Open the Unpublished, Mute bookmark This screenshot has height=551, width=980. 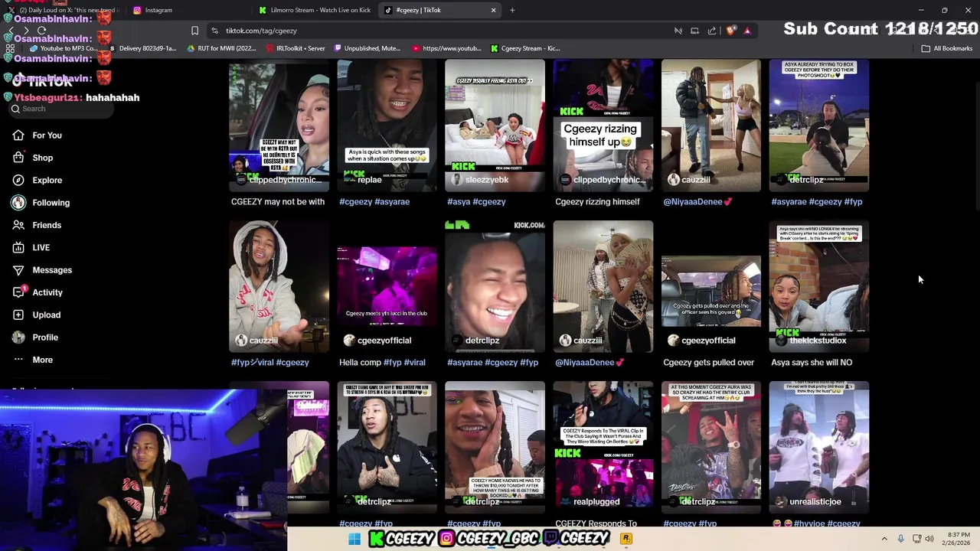tap(367, 48)
